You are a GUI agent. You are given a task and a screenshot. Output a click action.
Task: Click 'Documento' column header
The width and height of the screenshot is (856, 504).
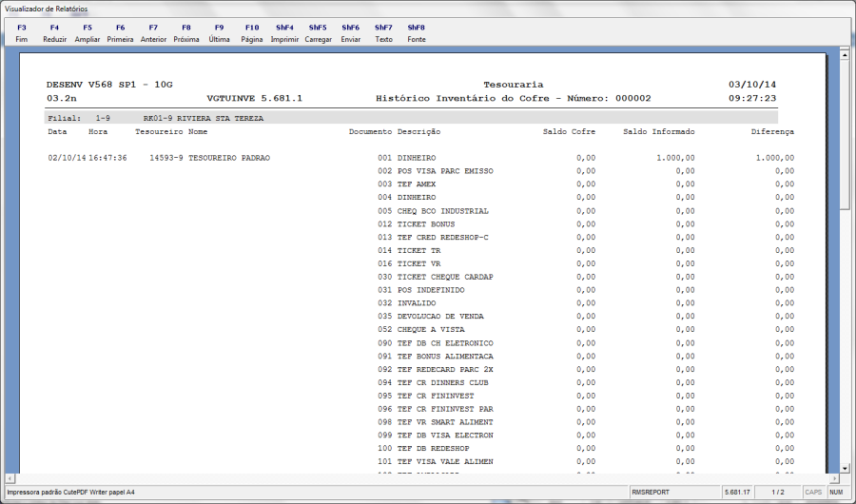point(370,131)
